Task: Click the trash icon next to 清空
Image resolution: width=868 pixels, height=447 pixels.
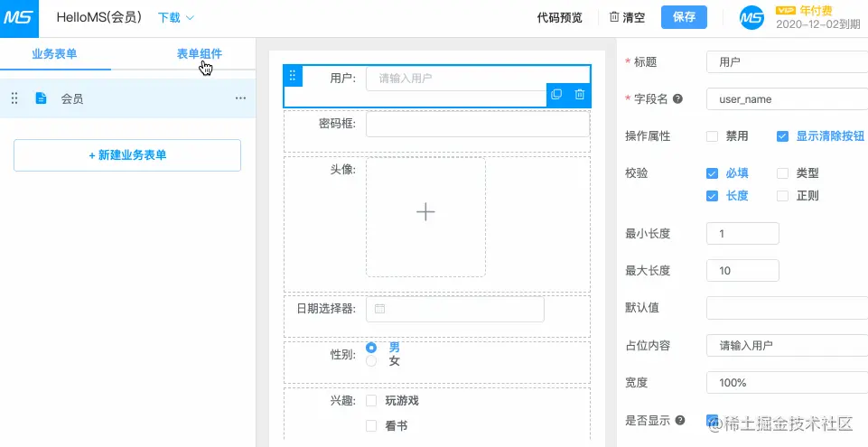Action: 614,17
